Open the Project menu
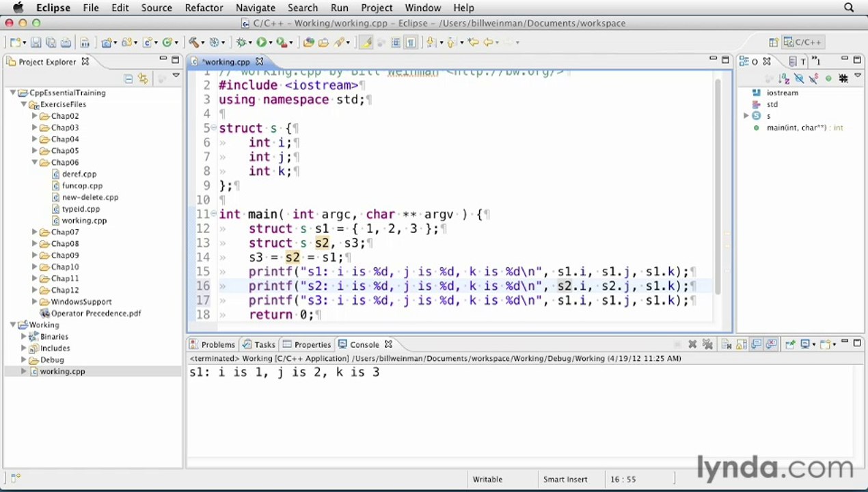The height and width of the screenshot is (492, 868). click(x=377, y=8)
